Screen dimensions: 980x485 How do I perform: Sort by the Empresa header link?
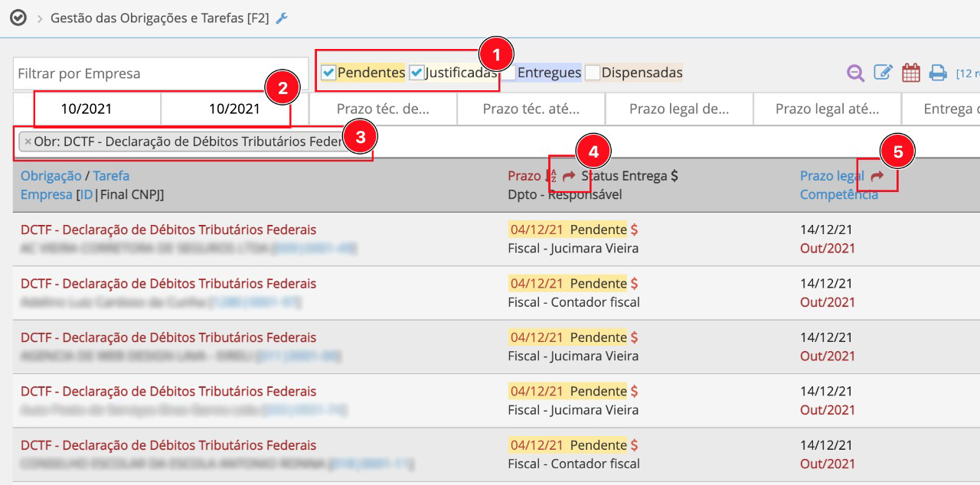pyautogui.click(x=46, y=194)
